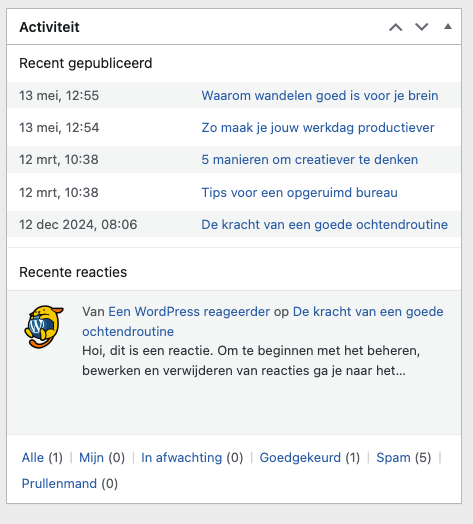The height and width of the screenshot is (524, 473).
Task: Click the comment text Hoi, dit is een reactie
Action: (251, 361)
